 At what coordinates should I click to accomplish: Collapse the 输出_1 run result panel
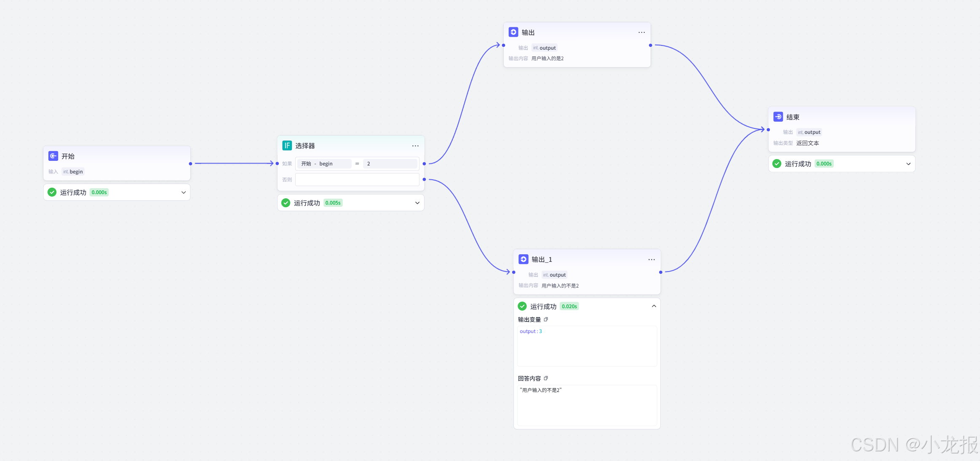654,306
